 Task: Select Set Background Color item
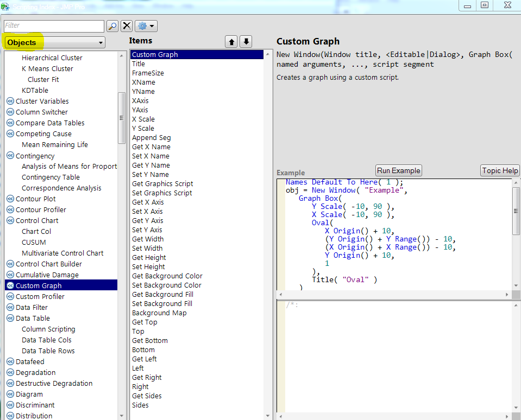[x=166, y=285]
